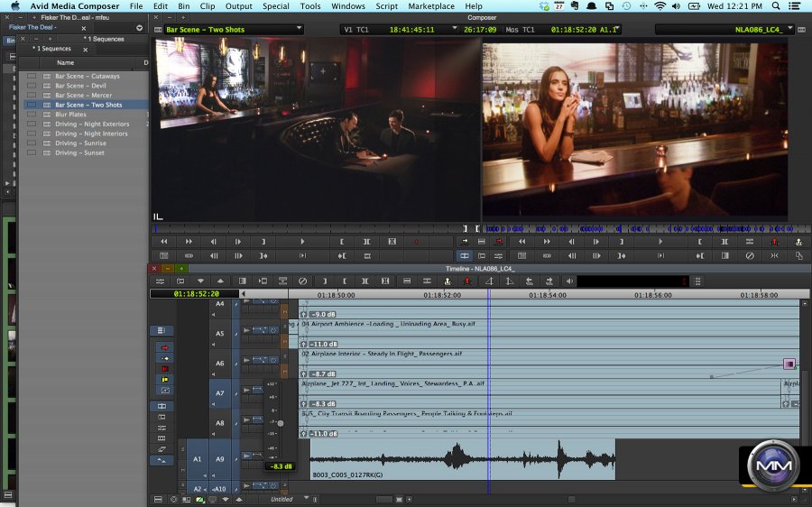Toggle track A7 selector

click(219, 393)
